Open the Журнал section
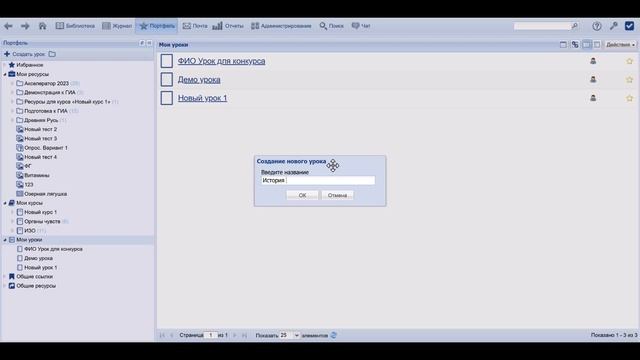 117,26
